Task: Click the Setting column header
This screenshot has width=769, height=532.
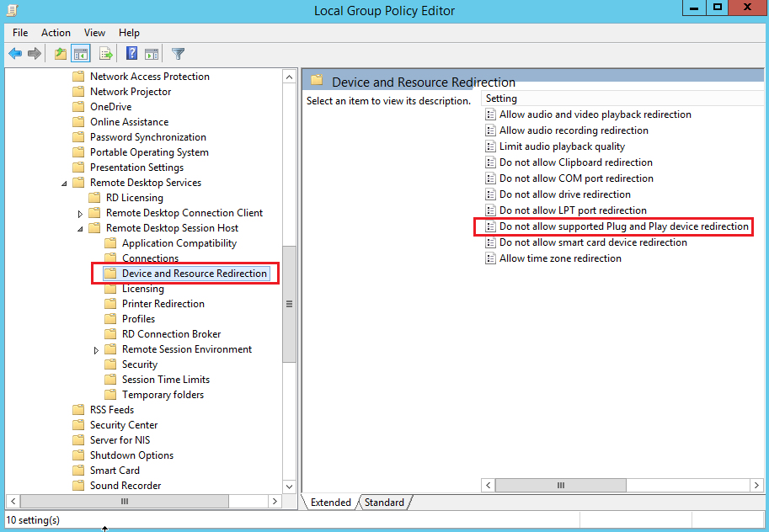Action: point(622,98)
